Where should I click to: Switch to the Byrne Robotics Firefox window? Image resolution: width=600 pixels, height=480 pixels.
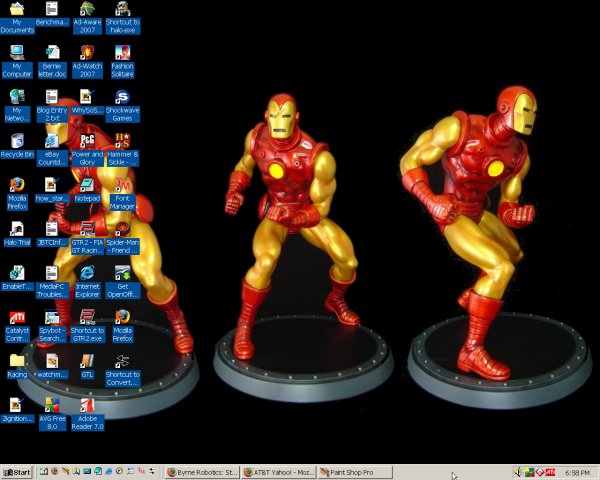202,472
